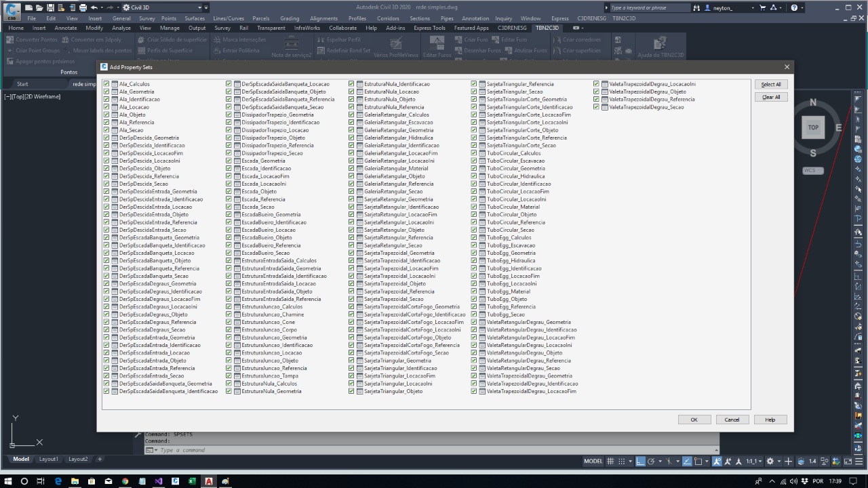Viewport: 868px width, 488px height.
Task: Switch to the Annotate ribbon tab
Action: point(66,28)
